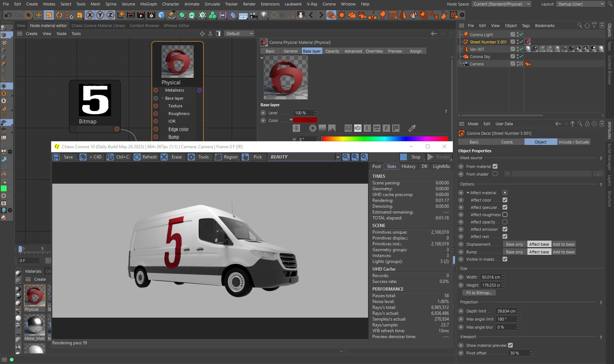Click the Corona Sky clouds icon
This screenshot has width=614, height=364.
[352, 15]
